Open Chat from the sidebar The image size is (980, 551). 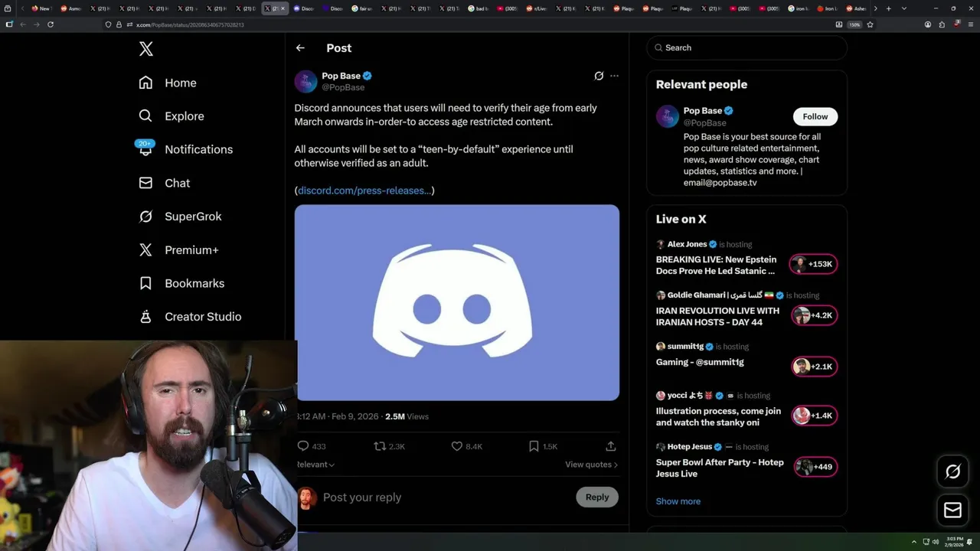click(x=165, y=183)
